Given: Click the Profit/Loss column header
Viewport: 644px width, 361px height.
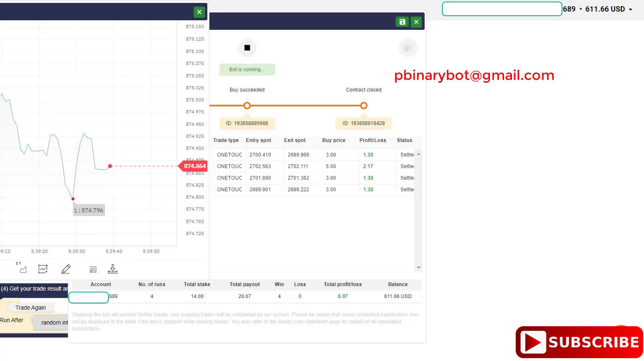Looking at the screenshot, I should click(x=372, y=140).
